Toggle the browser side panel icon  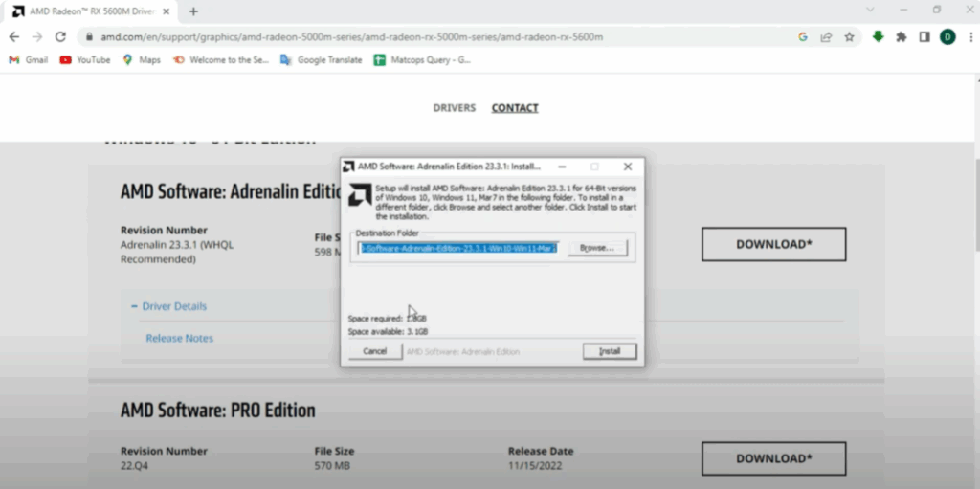(924, 37)
